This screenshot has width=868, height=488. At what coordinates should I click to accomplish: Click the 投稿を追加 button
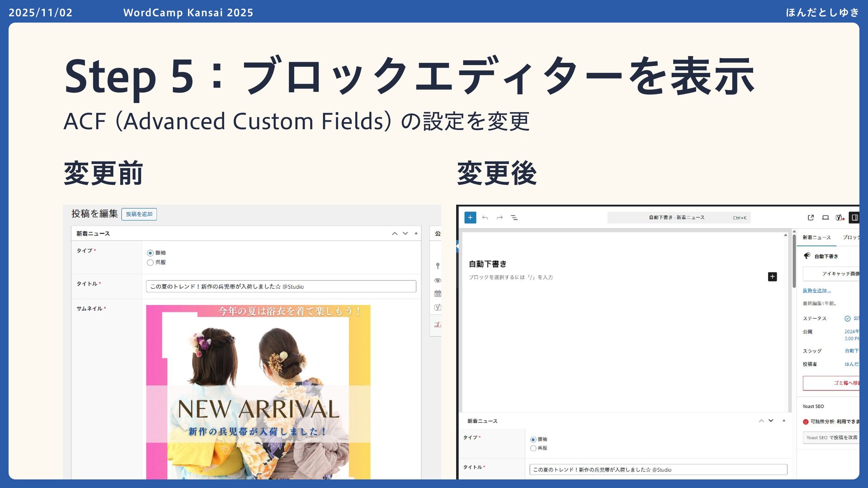coord(139,214)
